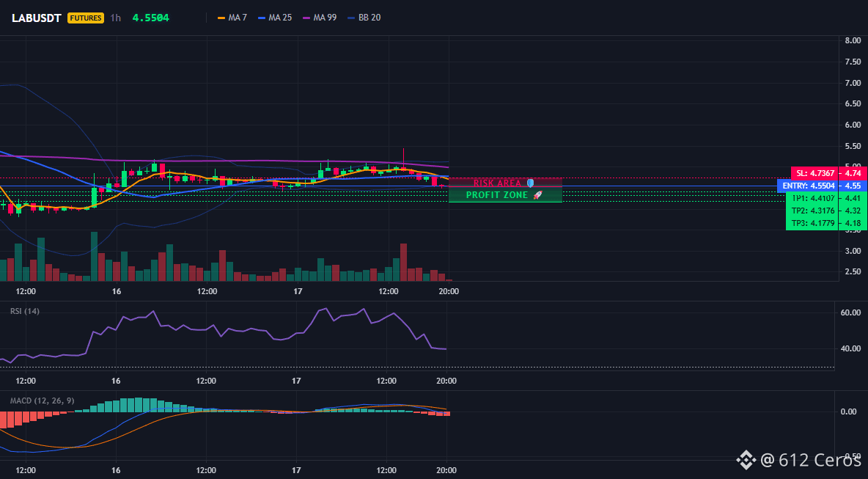Click the tall red volume bar near 12:00
Screen dimensions: 868x479
click(403, 262)
